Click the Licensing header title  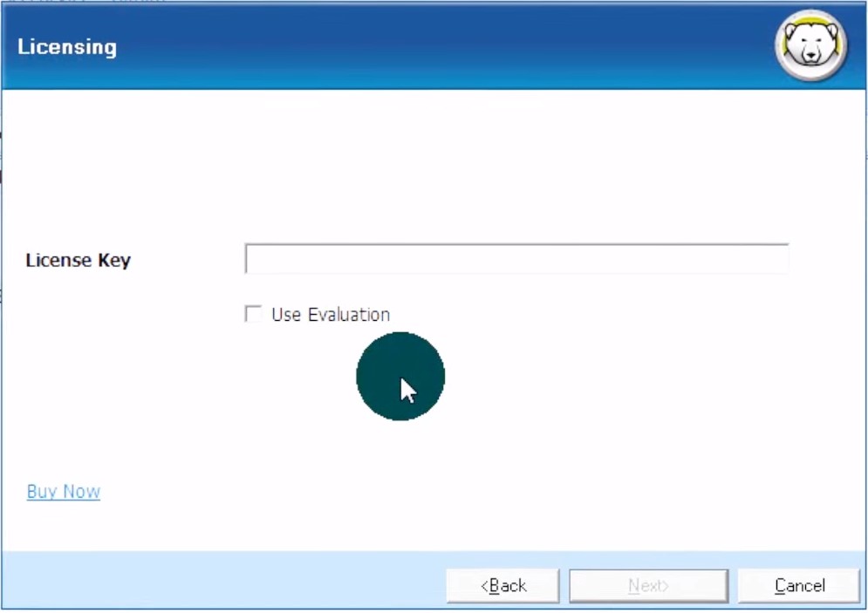(x=67, y=46)
